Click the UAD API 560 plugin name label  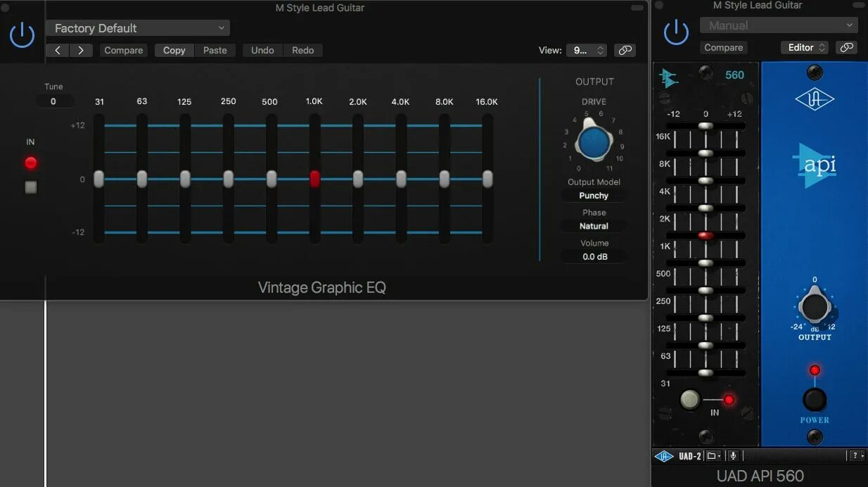pyautogui.click(x=760, y=476)
